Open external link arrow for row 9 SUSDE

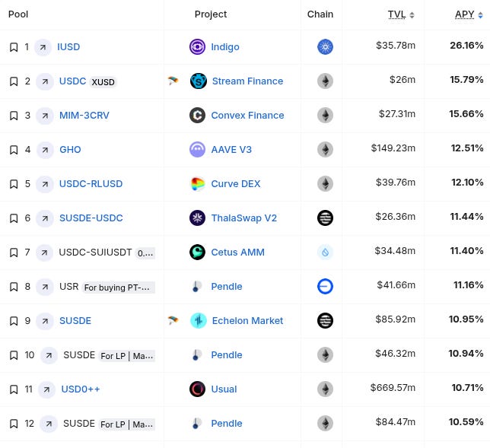point(45,321)
